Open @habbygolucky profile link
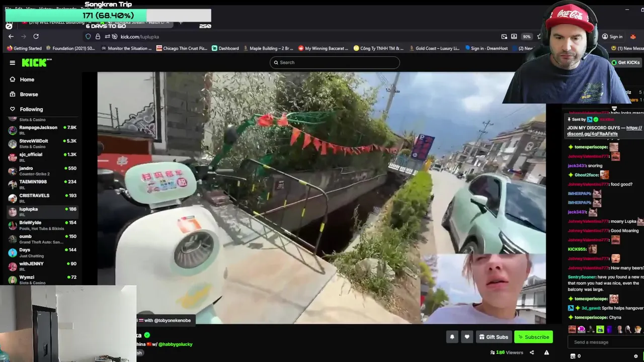 [x=176, y=344]
